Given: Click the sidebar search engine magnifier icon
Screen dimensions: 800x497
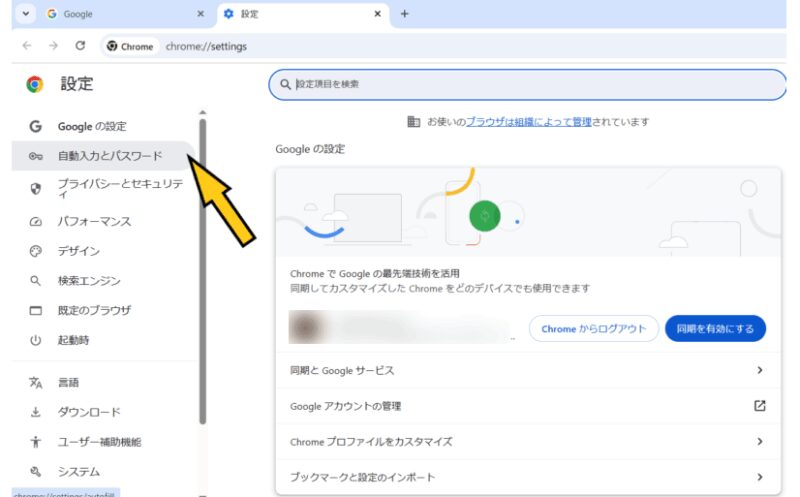Looking at the screenshot, I should point(35,281).
